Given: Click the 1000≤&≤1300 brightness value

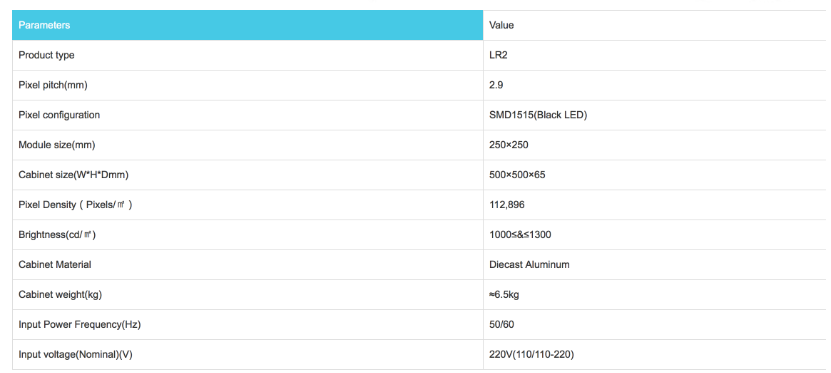Looking at the screenshot, I should (x=520, y=234).
